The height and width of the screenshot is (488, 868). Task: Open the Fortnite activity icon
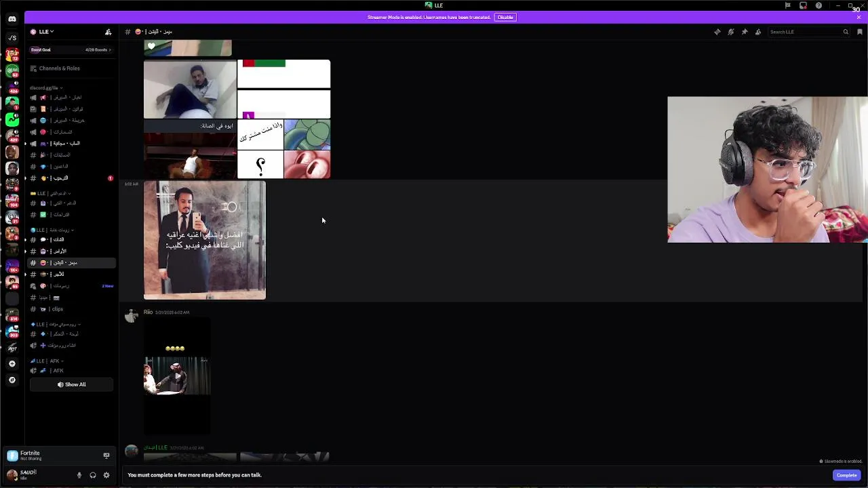tap(12, 455)
